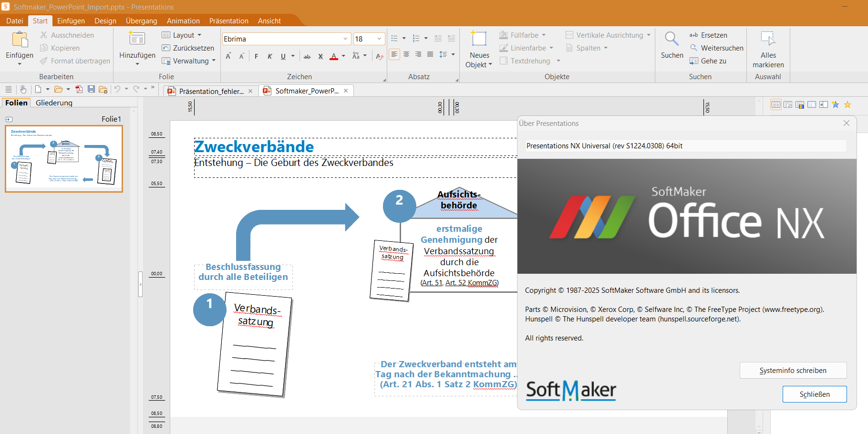The width and height of the screenshot is (868, 434).
Task: Toggle numbered list
Action: click(x=416, y=39)
